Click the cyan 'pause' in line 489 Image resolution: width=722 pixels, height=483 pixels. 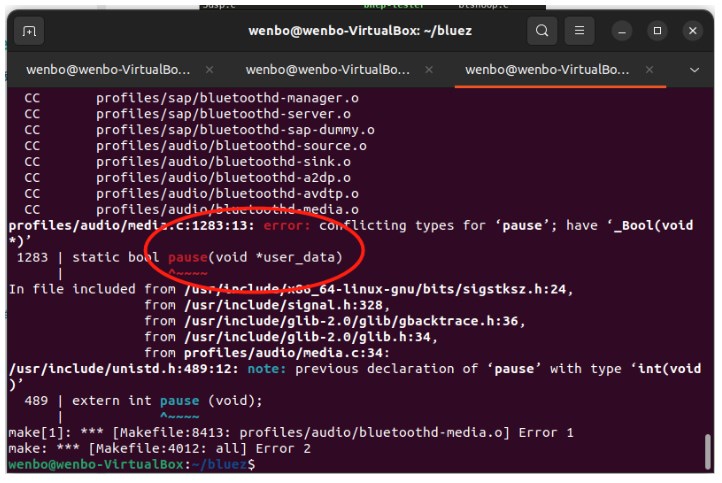click(180, 401)
